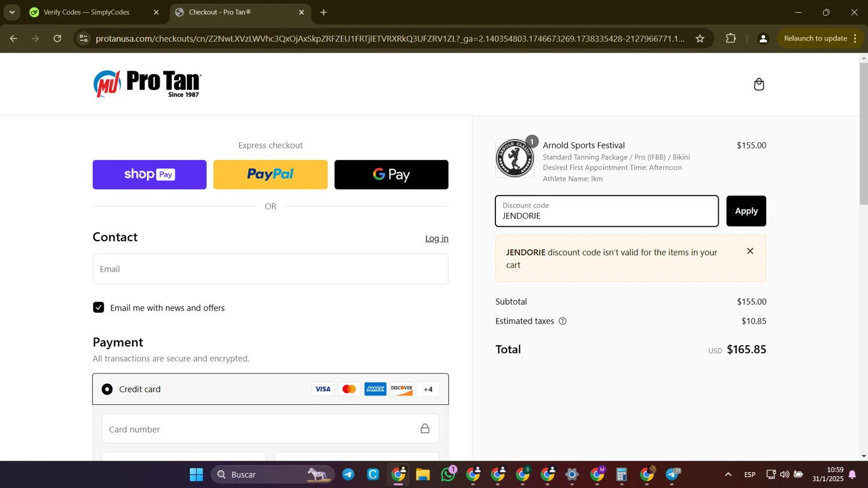
Task: Open Settings gear in taskbar
Action: [x=572, y=475]
